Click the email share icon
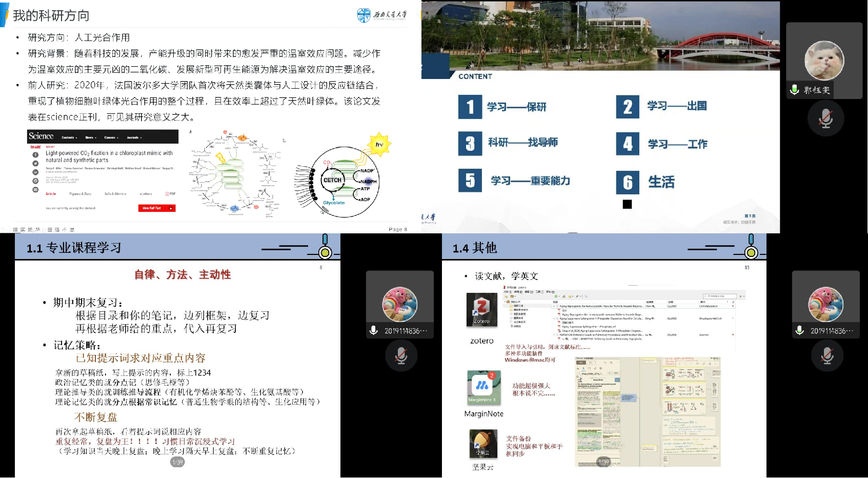The height and width of the screenshot is (478, 868). click(x=35, y=190)
